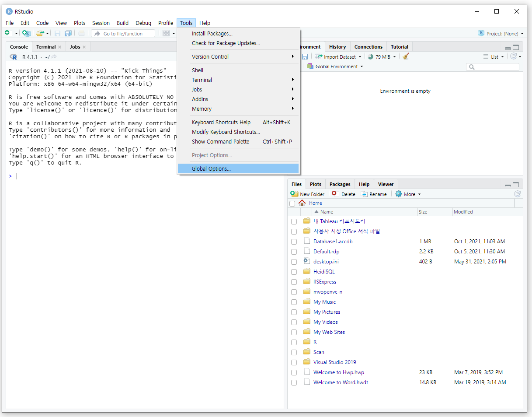Image resolution: width=532 pixels, height=417 pixels.
Task: Click the folder icon beside HeidiSQL
Action: 306,272
